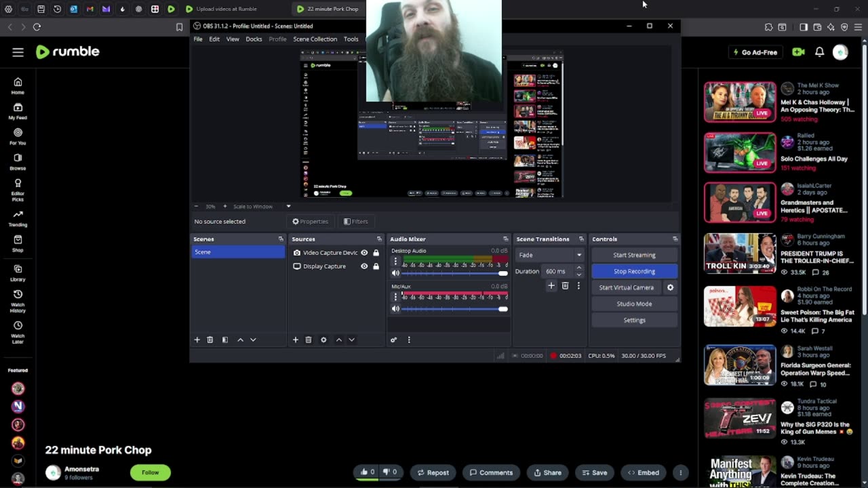
Task: Enable Studio Mode in OBS
Action: (x=634, y=304)
